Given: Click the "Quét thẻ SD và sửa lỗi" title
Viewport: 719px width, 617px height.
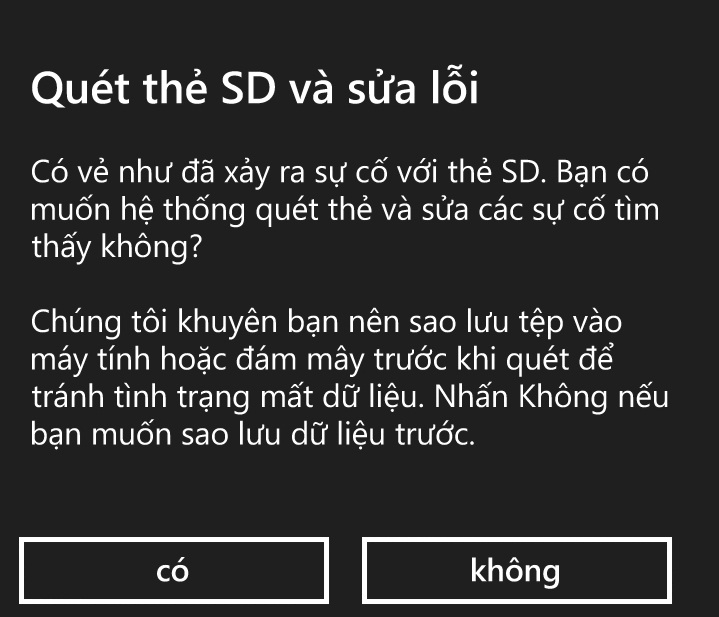Looking at the screenshot, I should [x=255, y=90].
